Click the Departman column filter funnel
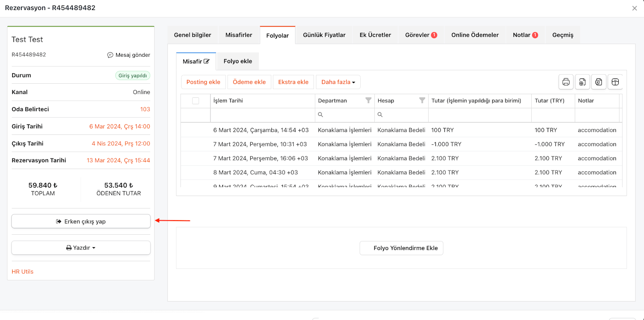Screen dimensions: 644x320 [x=368, y=101]
